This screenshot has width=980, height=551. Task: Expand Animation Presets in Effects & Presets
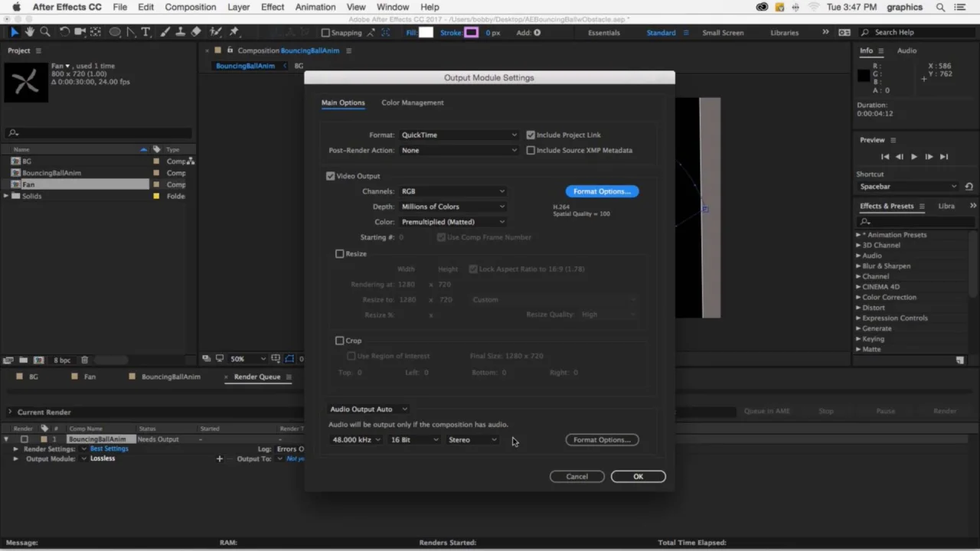(858, 235)
